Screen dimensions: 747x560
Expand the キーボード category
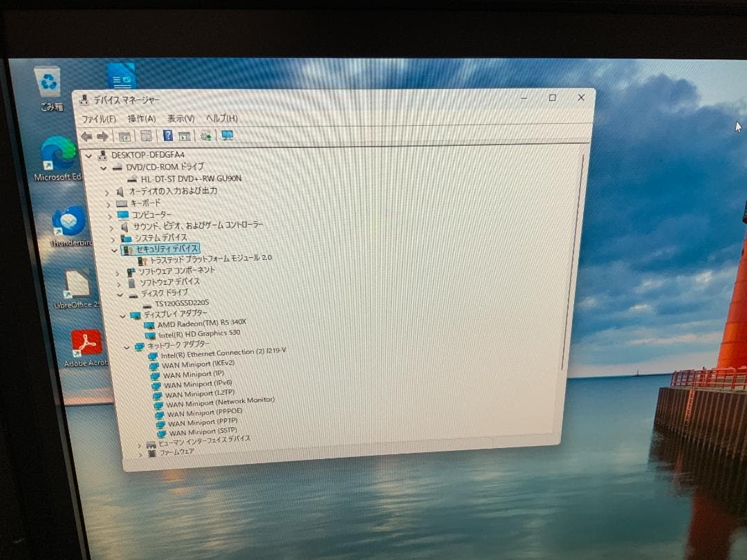109,203
